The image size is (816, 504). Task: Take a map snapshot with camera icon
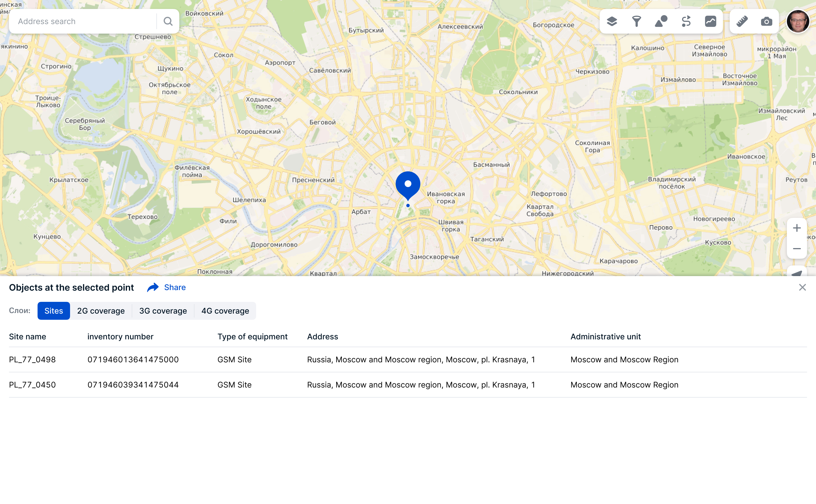[x=766, y=21]
